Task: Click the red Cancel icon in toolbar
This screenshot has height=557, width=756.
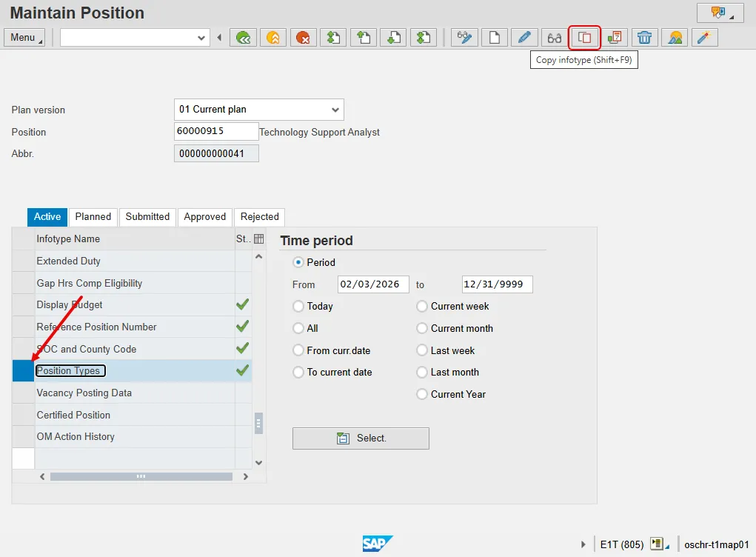Action: 303,38
